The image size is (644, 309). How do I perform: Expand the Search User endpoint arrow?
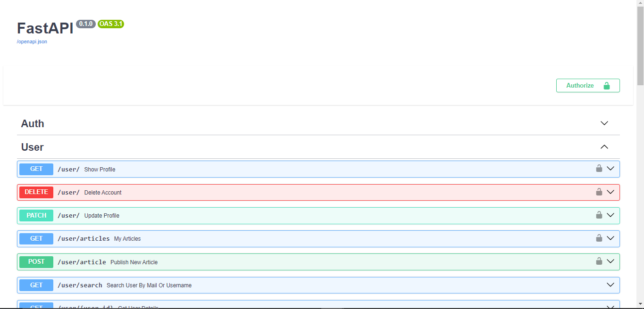[x=611, y=285]
